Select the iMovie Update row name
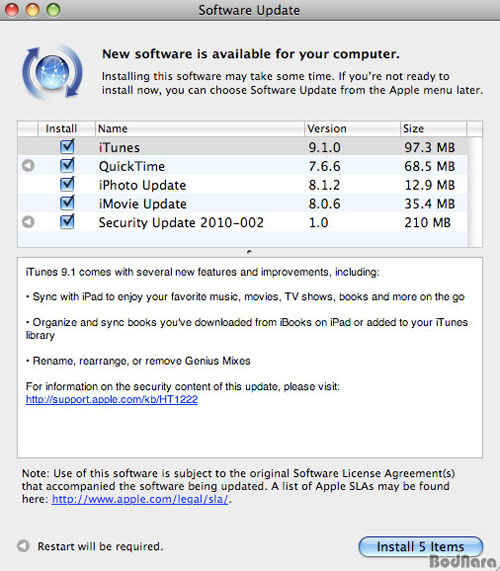 tap(143, 204)
